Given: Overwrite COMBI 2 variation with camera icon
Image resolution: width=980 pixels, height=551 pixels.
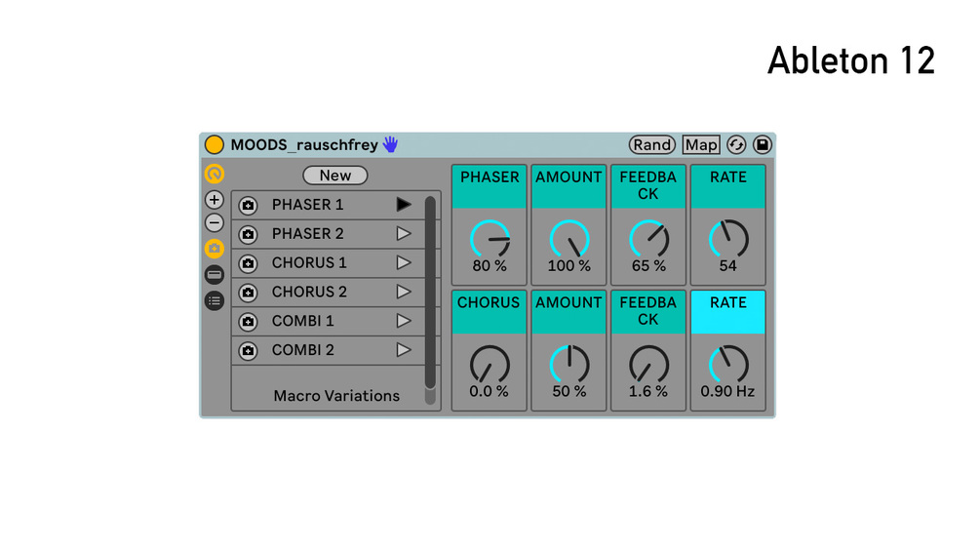Looking at the screenshot, I should (248, 350).
